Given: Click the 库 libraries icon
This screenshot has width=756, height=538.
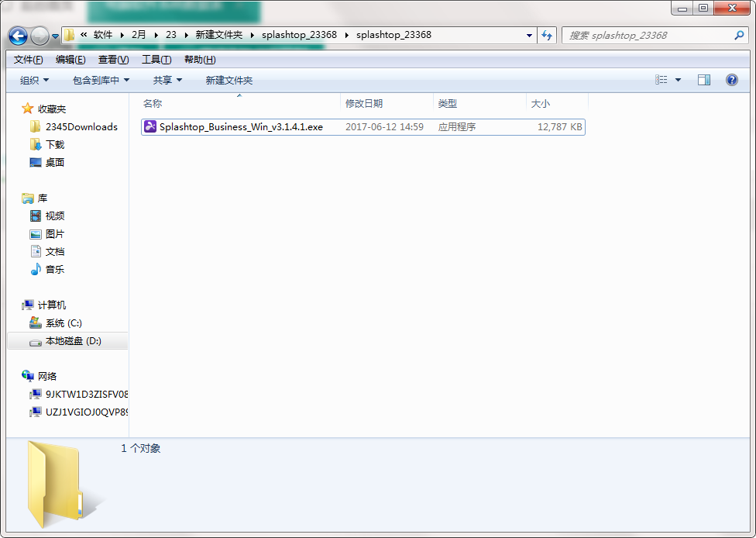Looking at the screenshot, I should point(27,198).
